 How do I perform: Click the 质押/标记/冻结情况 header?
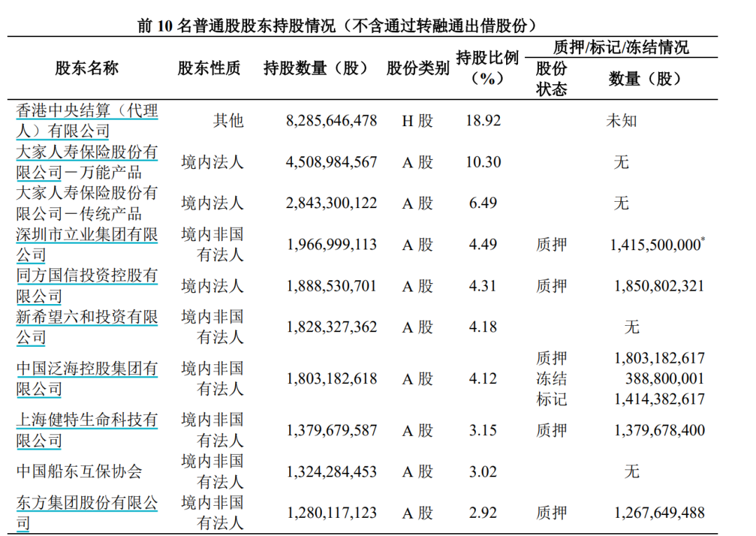[x=621, y=47]
